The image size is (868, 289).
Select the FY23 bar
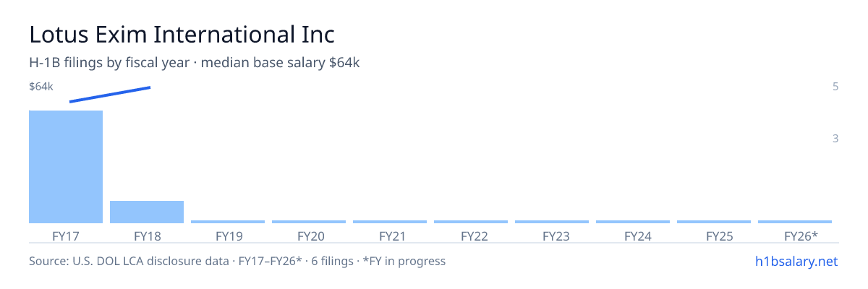[x=552, y=222]
